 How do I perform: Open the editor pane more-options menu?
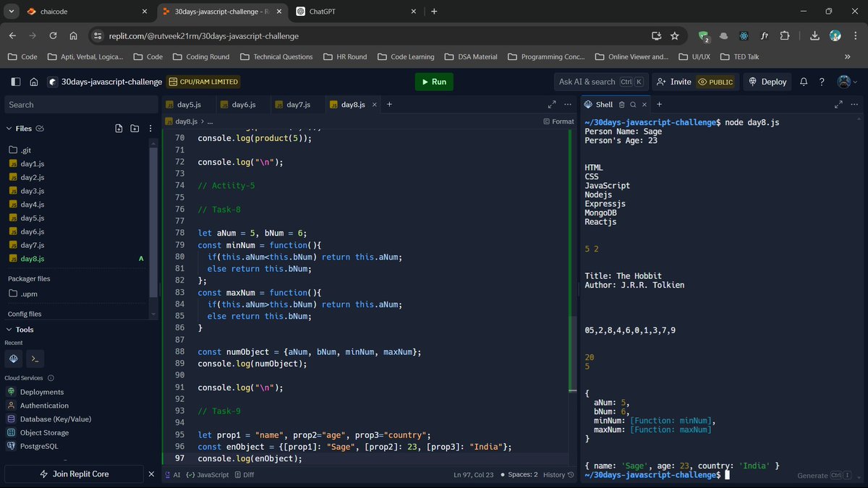(569, 105)
